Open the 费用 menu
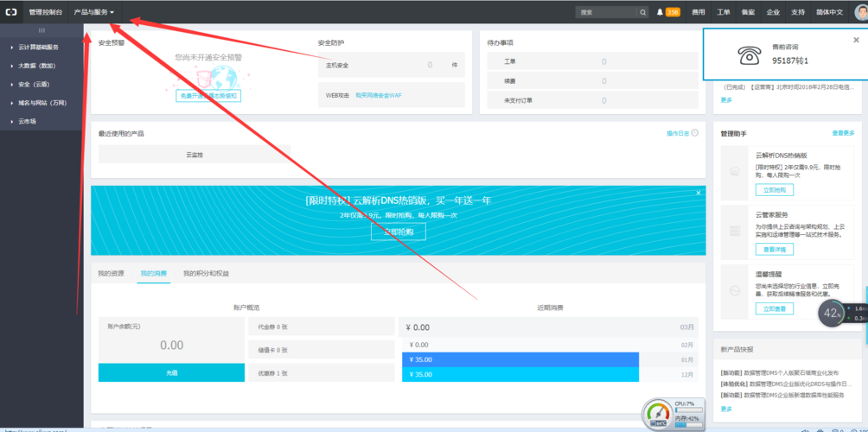This screenshot has height=432, width=868. [x=699, y=12]
